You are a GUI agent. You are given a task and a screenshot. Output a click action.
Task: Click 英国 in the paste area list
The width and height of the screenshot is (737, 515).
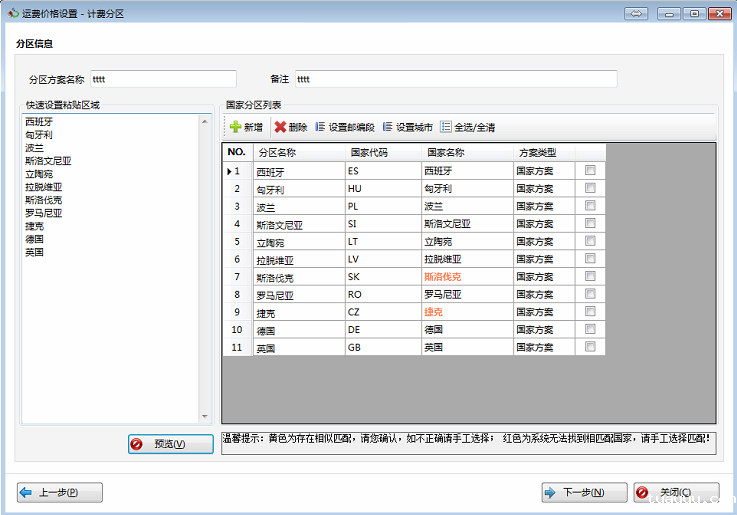tap(34, 252)
